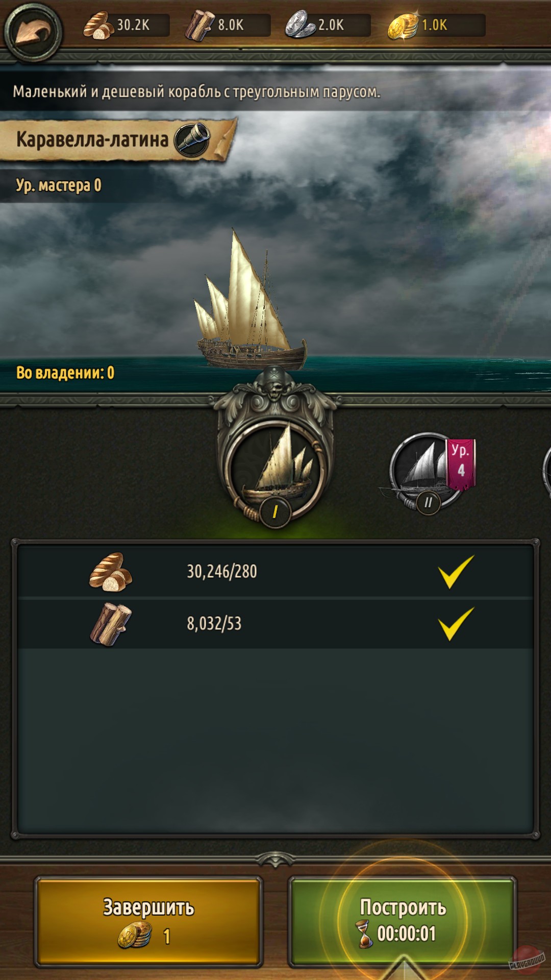The width and height of the screenshot is (551, 980).
Task: Select the wood cost row 8,032/53
Action: 275,623
